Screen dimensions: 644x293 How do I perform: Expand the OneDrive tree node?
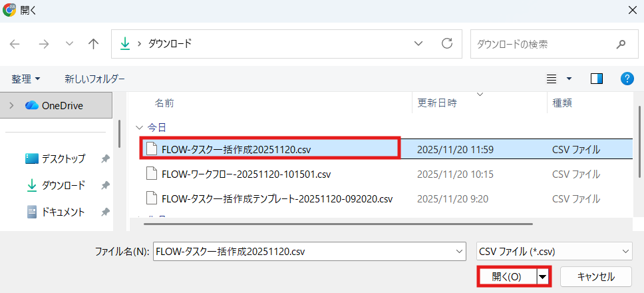click(11, 105)
